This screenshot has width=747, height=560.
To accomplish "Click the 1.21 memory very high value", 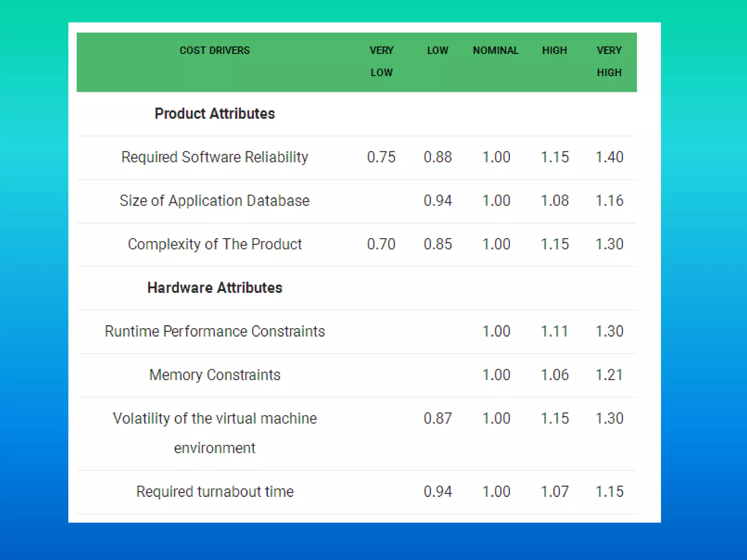I will tap(609, 375).
